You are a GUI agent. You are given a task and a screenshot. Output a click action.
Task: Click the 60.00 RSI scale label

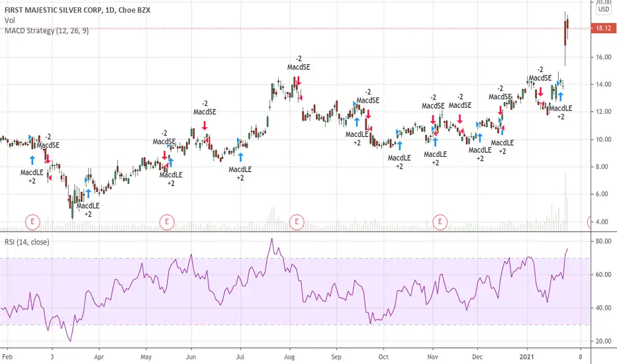point(603,274)
